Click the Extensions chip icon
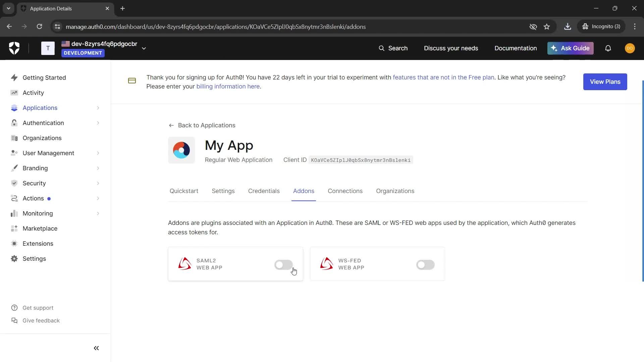 pyautogui.click(x=14, y=244)
